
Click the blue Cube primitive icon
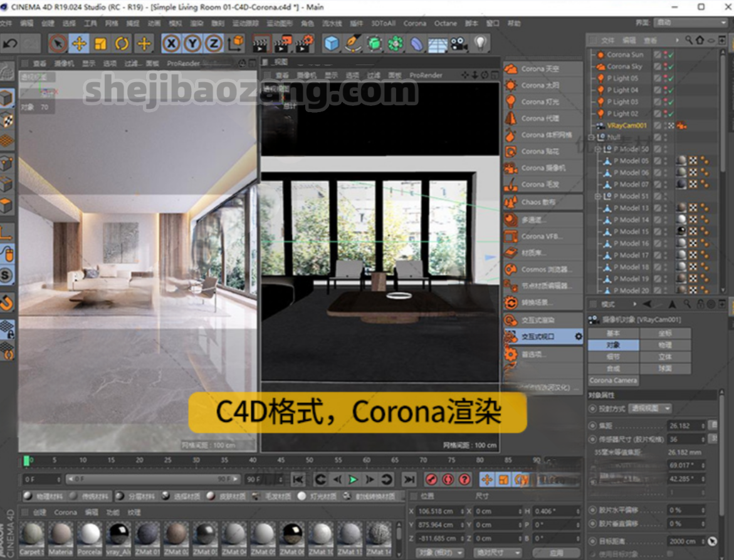point(332,43)
